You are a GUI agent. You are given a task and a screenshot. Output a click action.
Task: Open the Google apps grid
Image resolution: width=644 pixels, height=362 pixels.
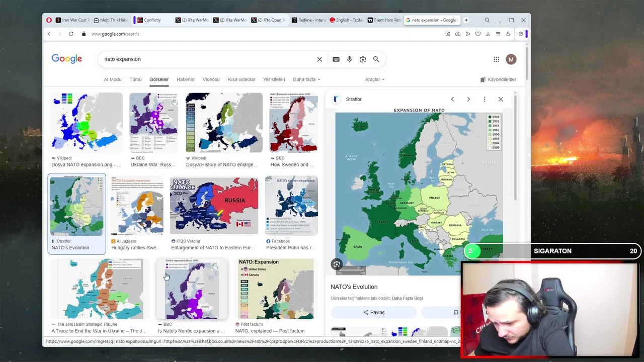[496, 59]
